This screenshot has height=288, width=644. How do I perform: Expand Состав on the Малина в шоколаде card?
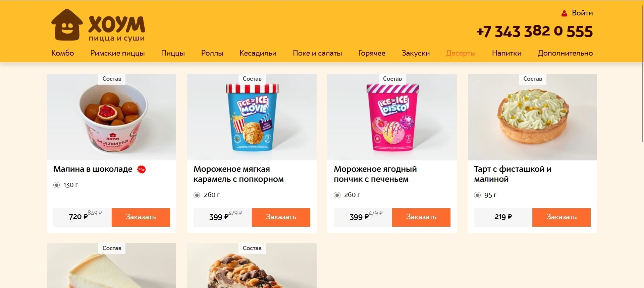click(112, 79)
